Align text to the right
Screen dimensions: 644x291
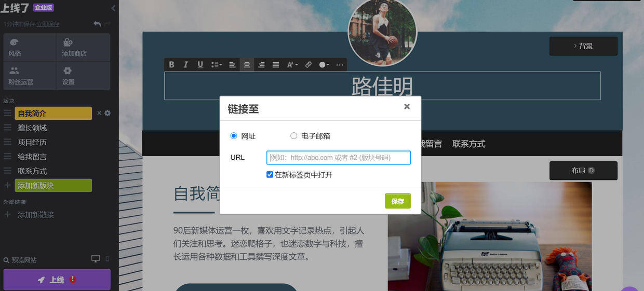tap(261, 65)
